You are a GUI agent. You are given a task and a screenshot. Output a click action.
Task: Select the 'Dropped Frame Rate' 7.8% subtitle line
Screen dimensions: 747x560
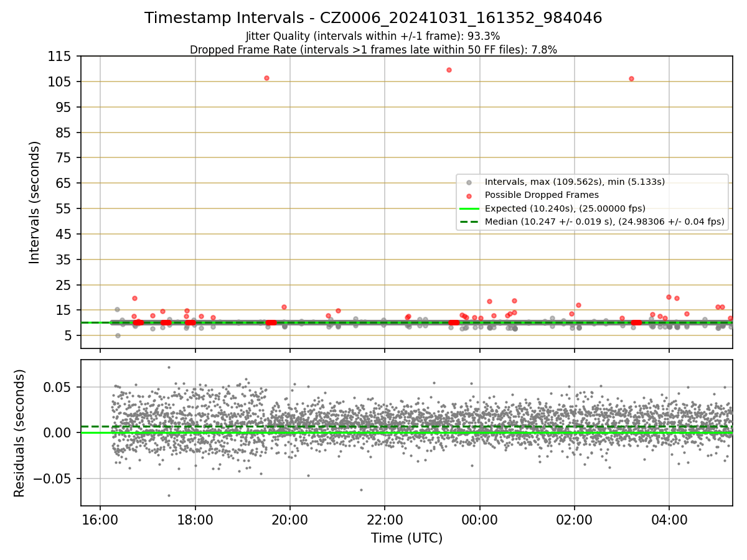click(373, 50)
